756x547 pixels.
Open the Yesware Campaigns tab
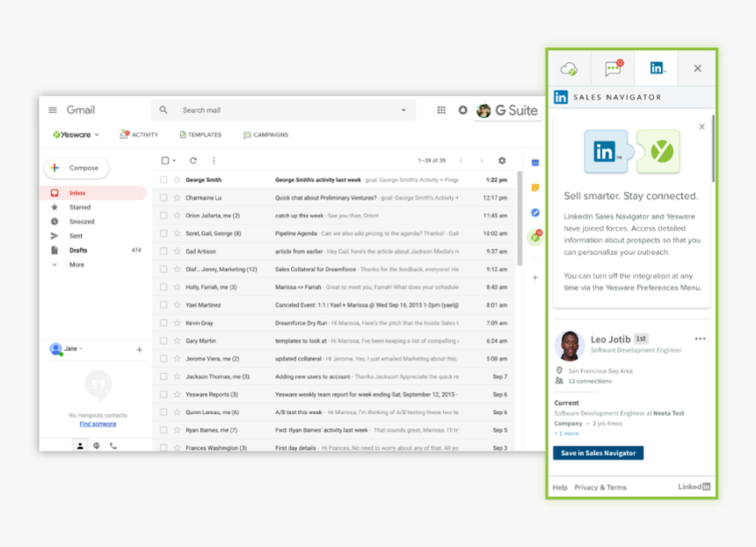(265, 135)
